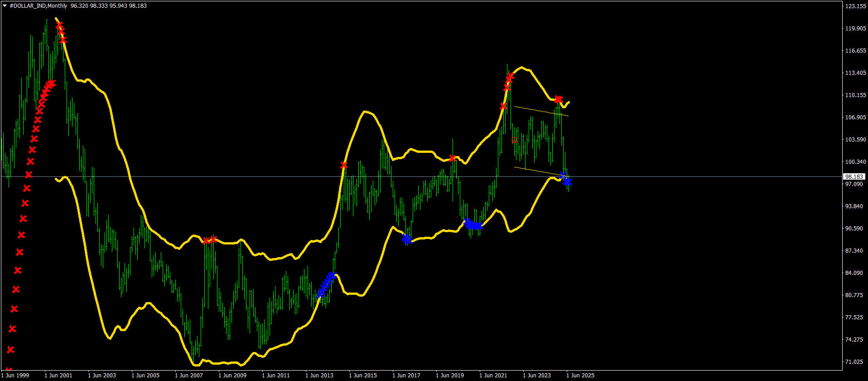This screenshot has height=381, width=868.
Task: Click the blue star cluster near 2013
Action: coord(326,284)
